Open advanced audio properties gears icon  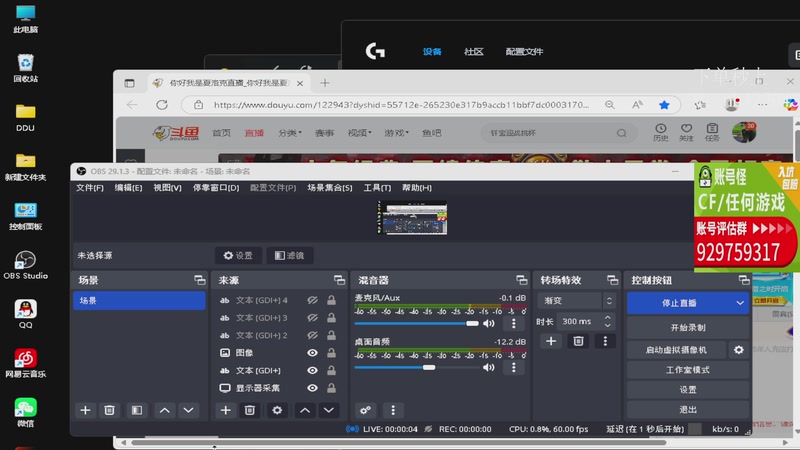click(x=365, y=410)
